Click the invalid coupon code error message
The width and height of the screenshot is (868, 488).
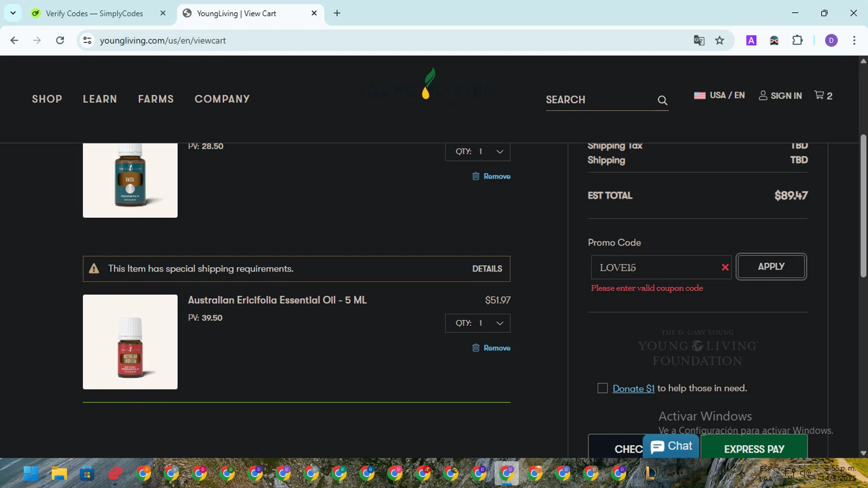pyautogui.click(x=647, y=288)
